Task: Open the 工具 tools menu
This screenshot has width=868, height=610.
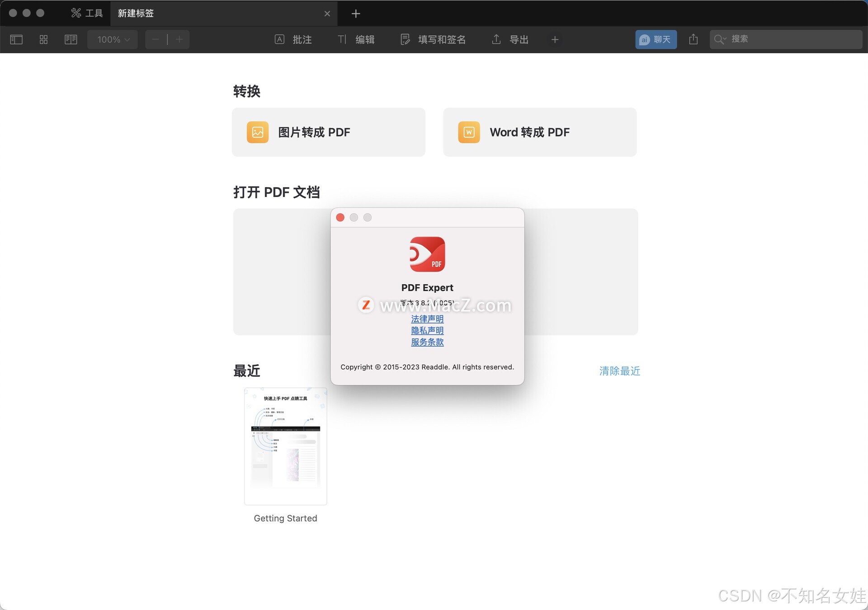Action: (x=87, y=13)
